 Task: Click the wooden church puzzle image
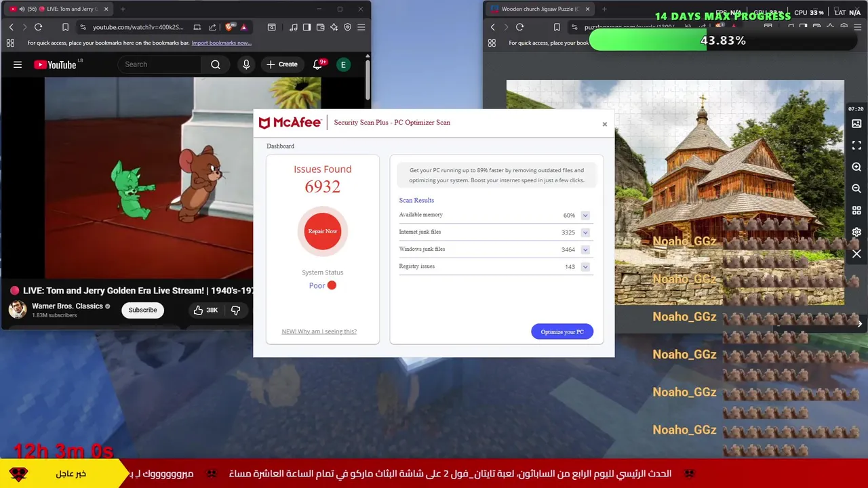[x=675, y=192]
